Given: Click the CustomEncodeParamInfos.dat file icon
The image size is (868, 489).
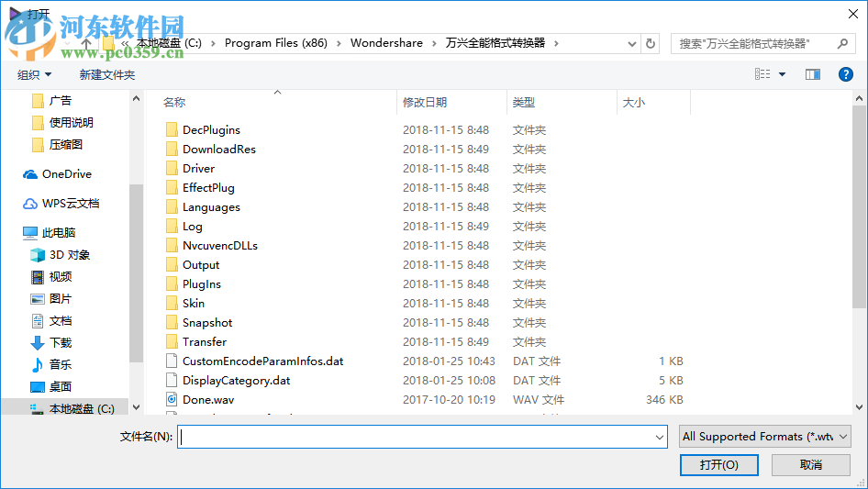Looking at the screenshot, I should (x=172, y=361).
